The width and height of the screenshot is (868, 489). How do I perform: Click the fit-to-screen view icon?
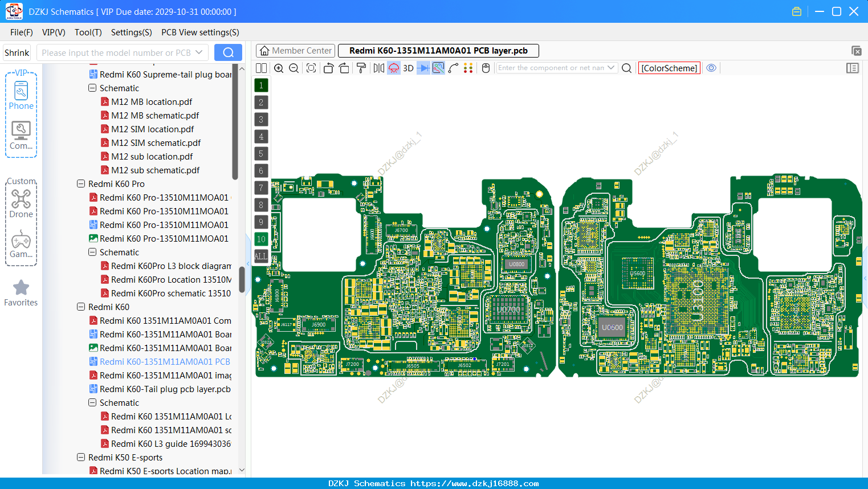coord(311,68)
